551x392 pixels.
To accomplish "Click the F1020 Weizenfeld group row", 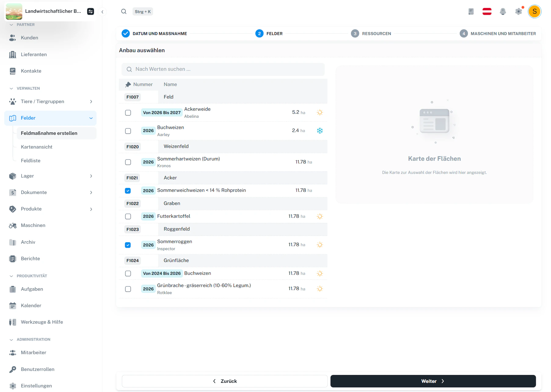I will (x=223, y=146).
